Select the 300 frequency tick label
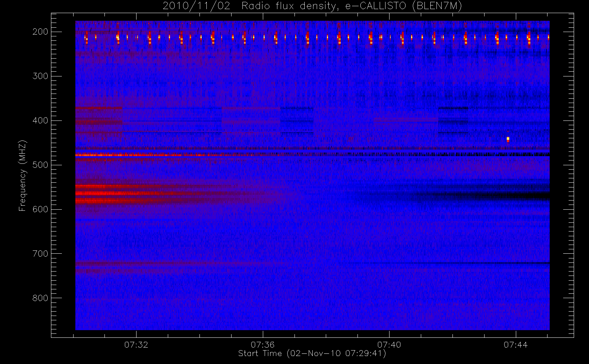This screenshot has height=364, width=589. [x=40, y=76]
